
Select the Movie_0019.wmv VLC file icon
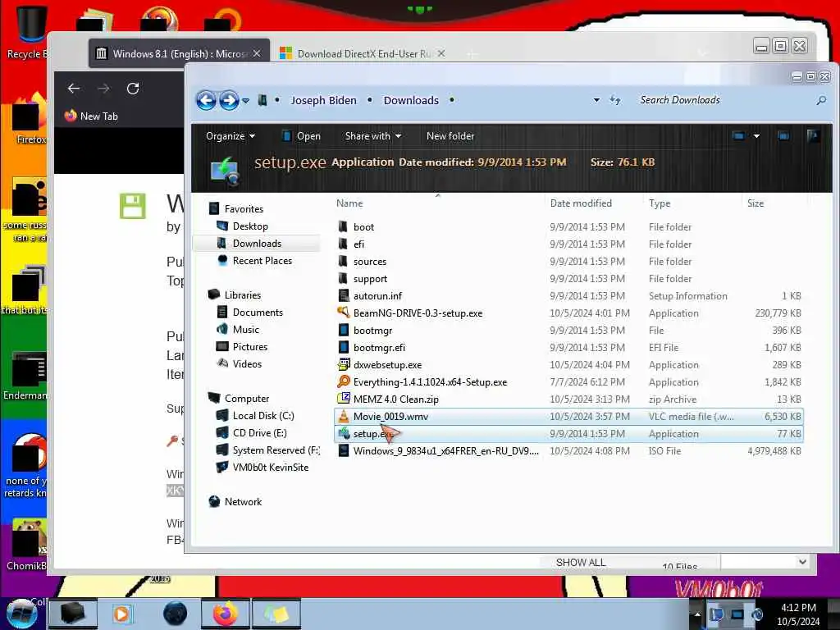tap(344, 416)
